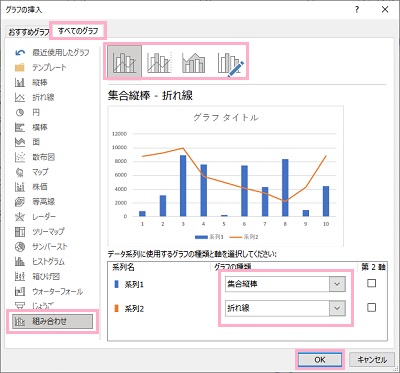The height and width of the screenshot is (373, 400).
Task: Choose Clustered Column - Line on Secondary Axis icon
Action: 159,61
